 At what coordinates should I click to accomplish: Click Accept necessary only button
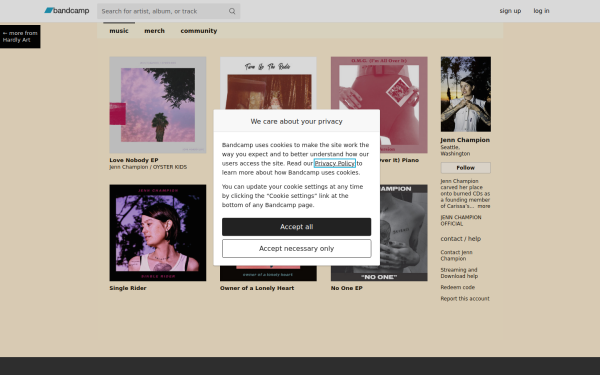click(x=297, y=248)
